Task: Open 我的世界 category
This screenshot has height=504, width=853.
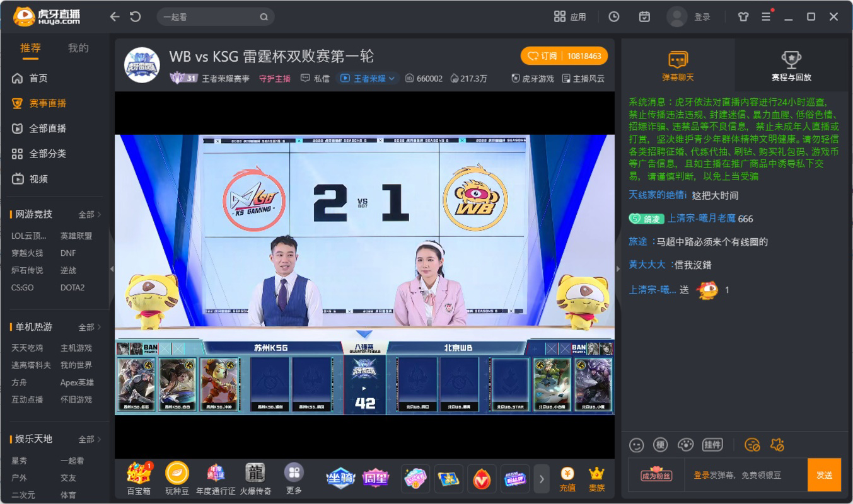Action: pyautogui.click(x=76, y=365)
